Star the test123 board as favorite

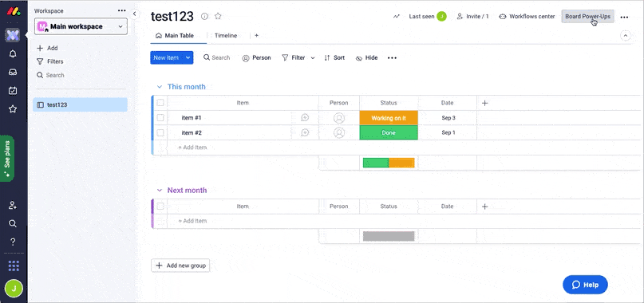[218, 17]
